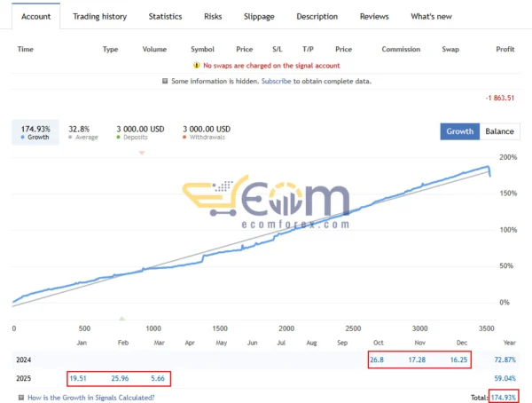This screenshot has height=403, width=532.
Task: Open the Trading history tab
Action: click(99, 16)
